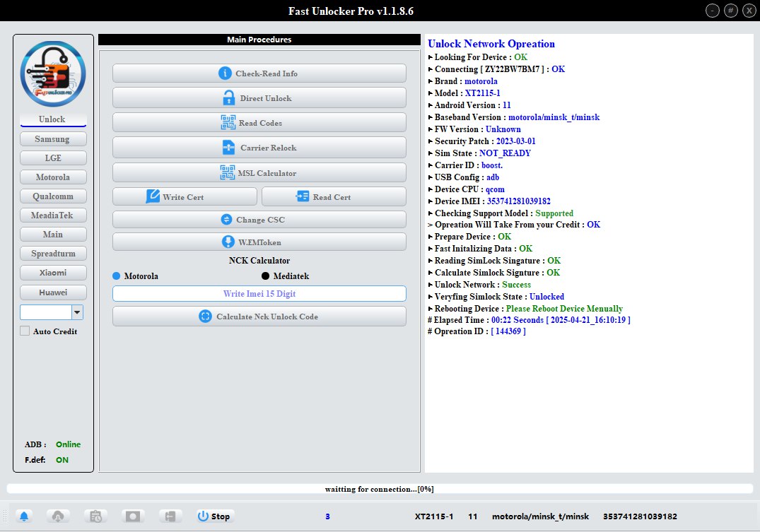
Task: Click the cloud download icon in bottom toolbar
Action: tap(58, 516)
